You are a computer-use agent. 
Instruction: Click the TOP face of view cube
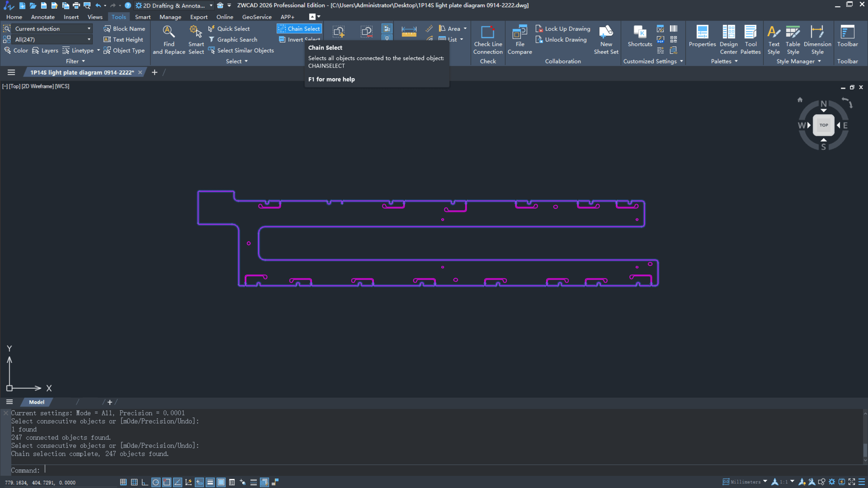pos(824,125)
